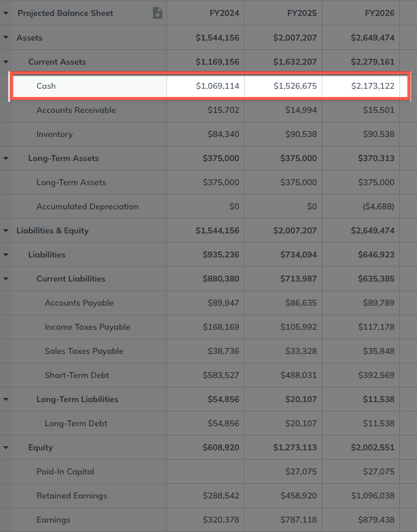Select the Accounts Payable row label
The height and width of the screenshot is (532, 417).
coord(79,303)
